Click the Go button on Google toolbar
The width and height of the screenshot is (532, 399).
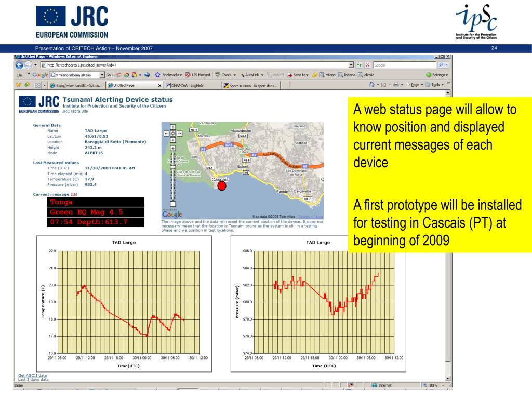tap(108, 75)
